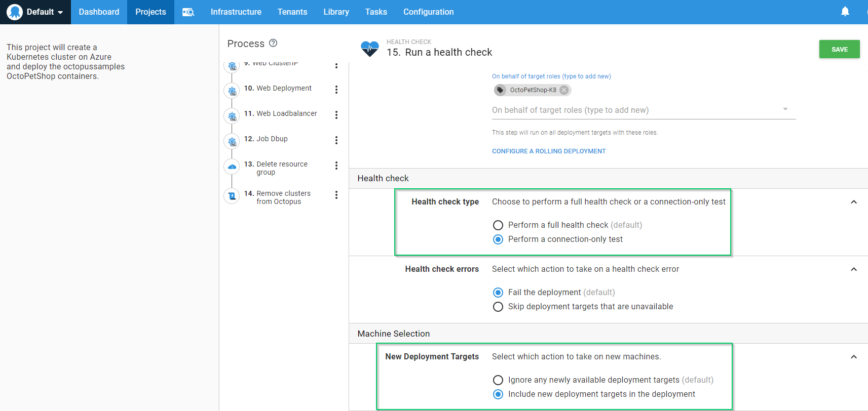Open overflow menu for Web Loadbalancer step

coord(336,115)
